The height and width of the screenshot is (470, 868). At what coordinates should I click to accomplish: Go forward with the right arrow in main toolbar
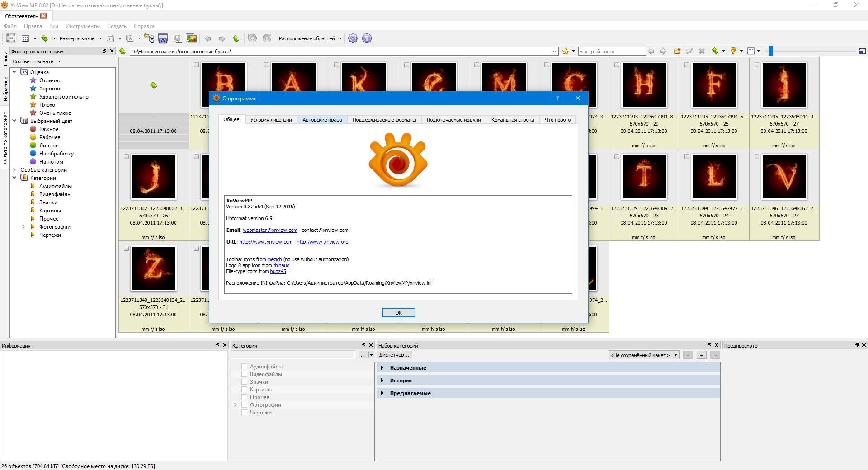[222, 38]
